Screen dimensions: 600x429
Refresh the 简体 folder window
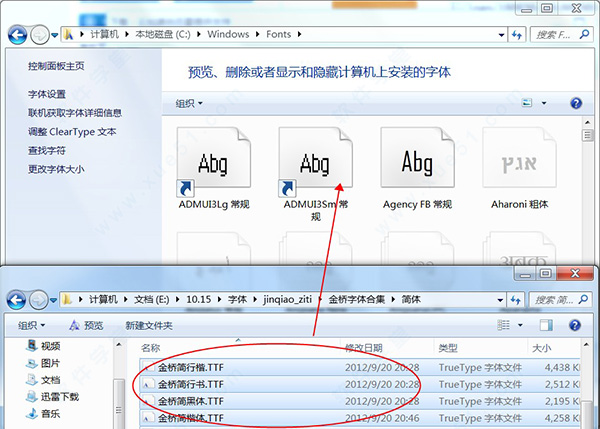tap(515, 300)
